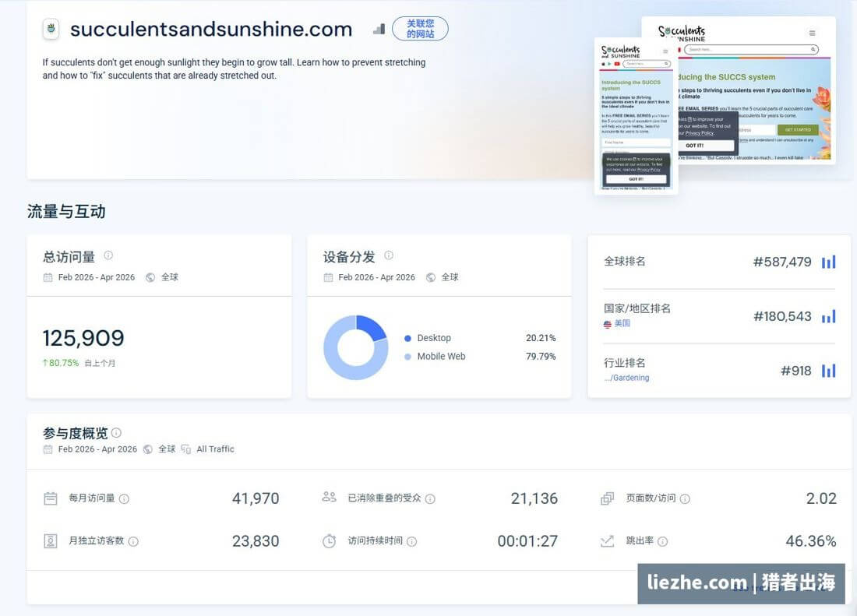This screenshot has width=857, height=616.
Task: Click the globe icon in 参与度概览 header
Action: click(147, 449)
